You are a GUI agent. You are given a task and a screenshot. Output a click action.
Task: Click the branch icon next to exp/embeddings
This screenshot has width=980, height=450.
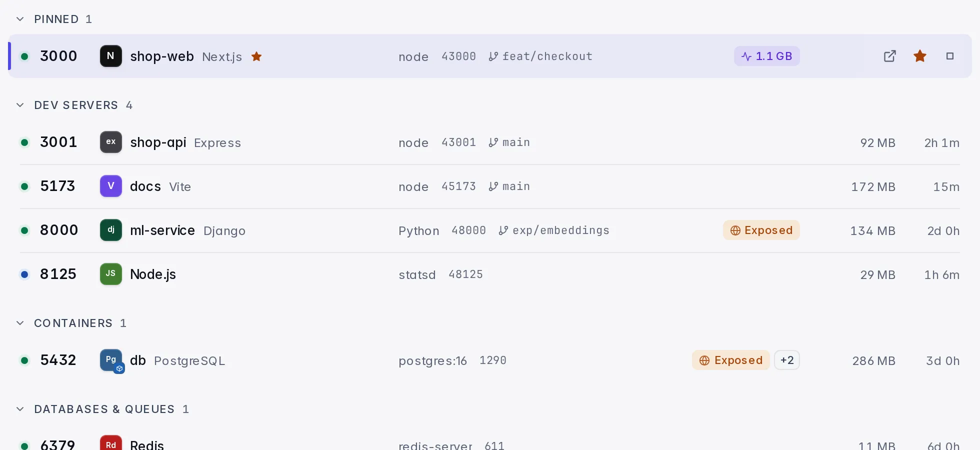pos(503,230)
